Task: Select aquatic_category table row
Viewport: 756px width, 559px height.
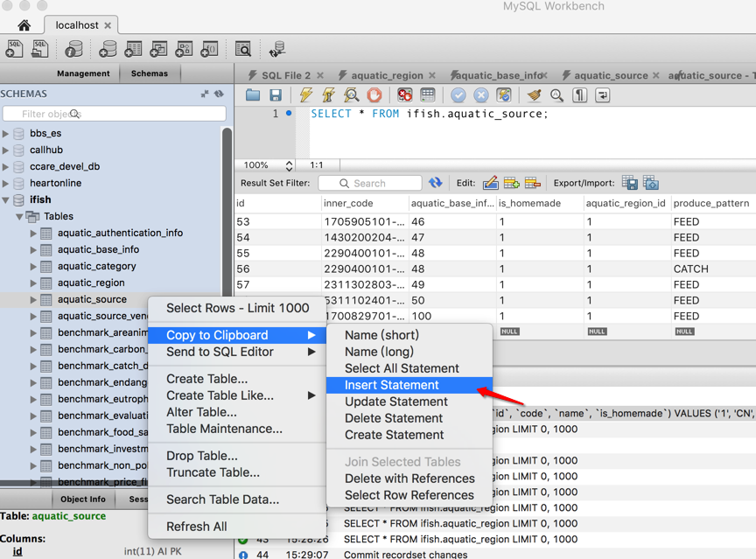Action: [x=96, y=266]
